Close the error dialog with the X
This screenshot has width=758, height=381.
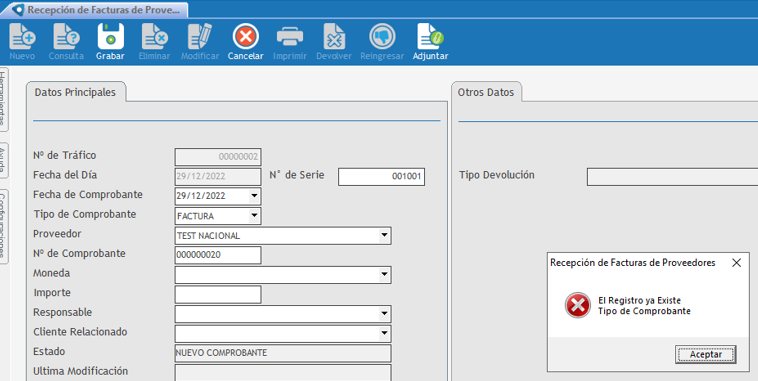click(x=736, y=263)
